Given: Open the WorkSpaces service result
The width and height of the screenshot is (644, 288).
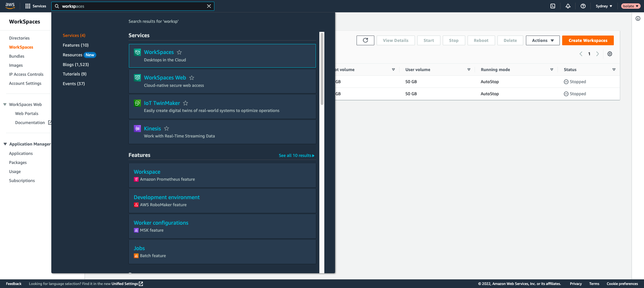Looking at the screenshot, I should pos(222,56).
